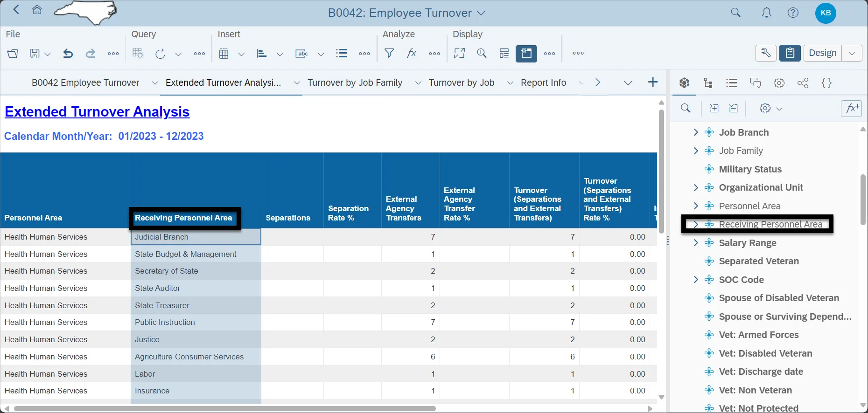Expand the Salary Range object
868x413 pixels.
click(696, 243)
